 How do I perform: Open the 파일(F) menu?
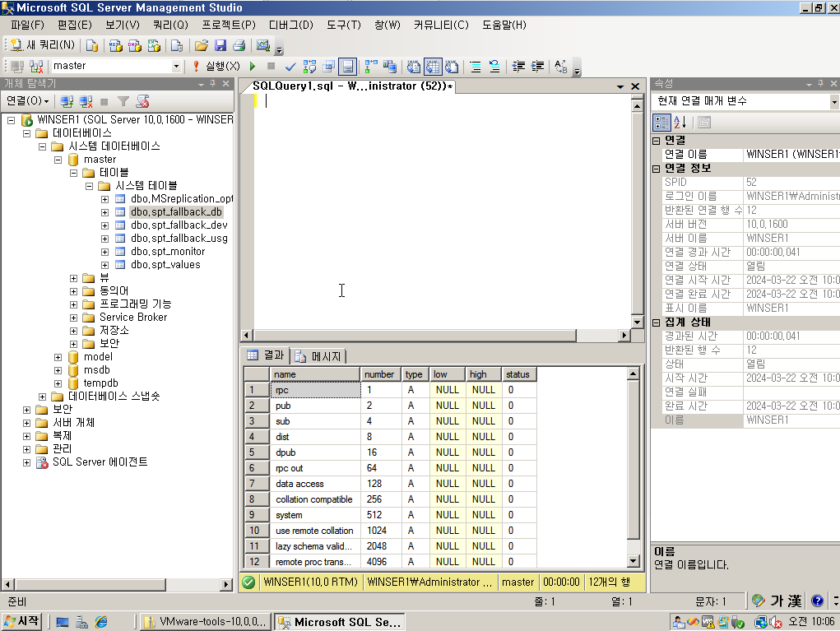tap(27, 26)
